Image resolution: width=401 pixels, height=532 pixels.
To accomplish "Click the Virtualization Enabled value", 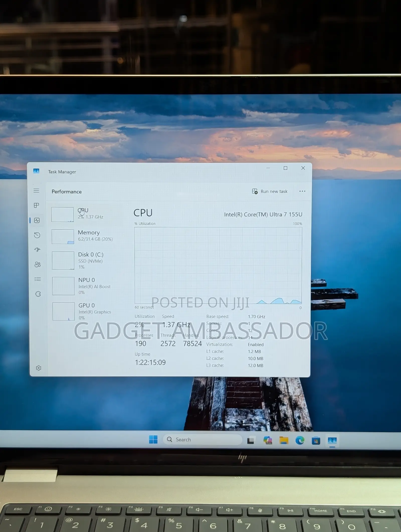I will pyautogui.click(x=256, y=345).
